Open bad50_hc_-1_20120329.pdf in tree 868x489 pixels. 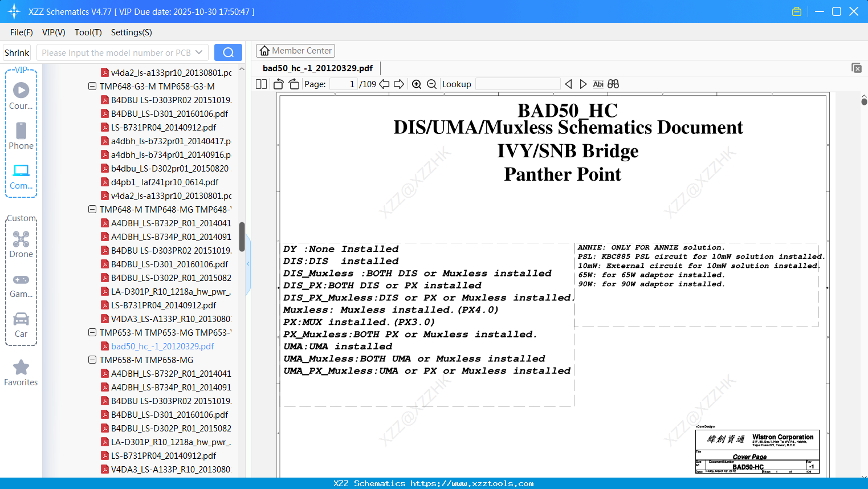tap(162, 346)
